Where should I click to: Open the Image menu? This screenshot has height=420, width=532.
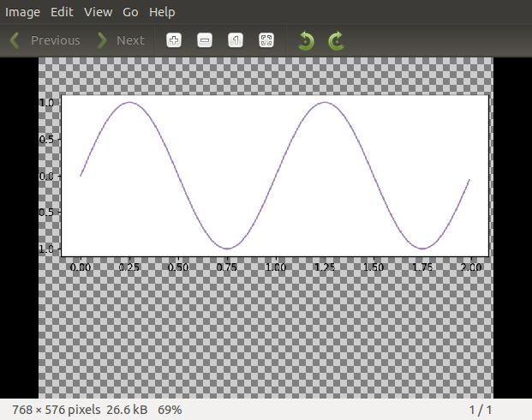click(x=22, y=12)
